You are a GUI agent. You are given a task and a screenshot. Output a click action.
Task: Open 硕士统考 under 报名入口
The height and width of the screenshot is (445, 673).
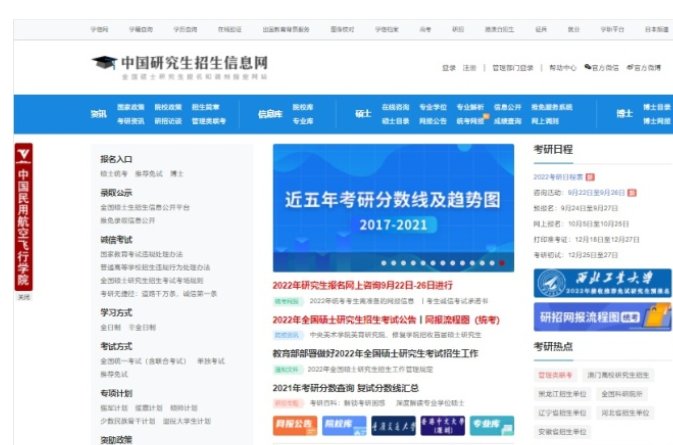(x=114, y=174)
